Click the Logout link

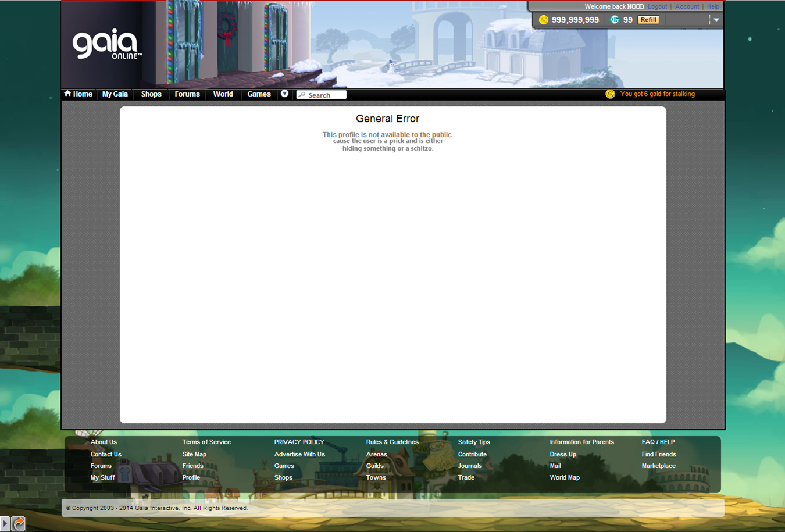658,6
